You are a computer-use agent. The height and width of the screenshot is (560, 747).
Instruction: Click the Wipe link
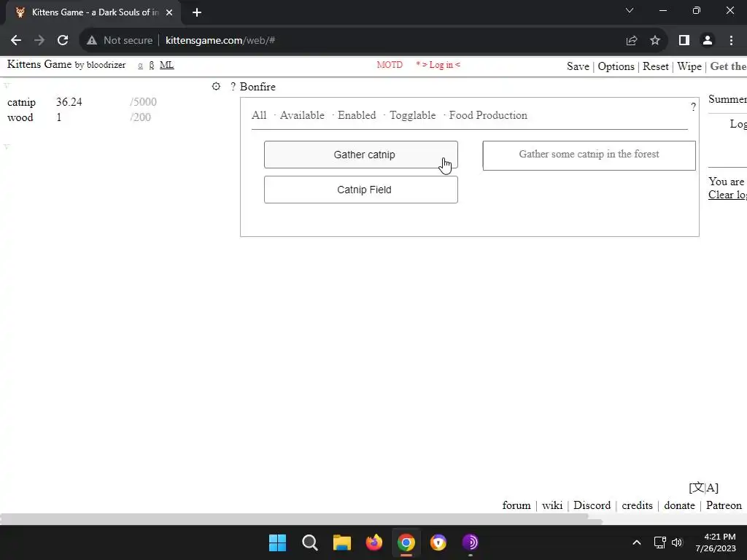coord(689,66)
